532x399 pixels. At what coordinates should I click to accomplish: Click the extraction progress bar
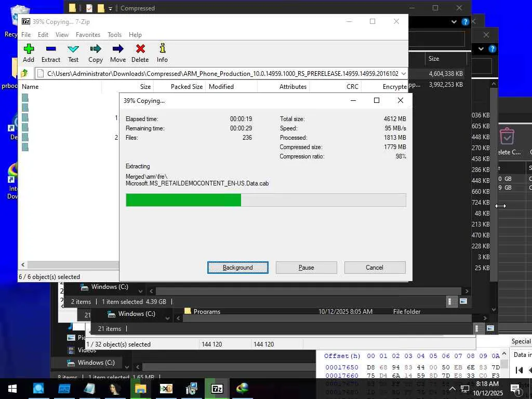[265, 200]
